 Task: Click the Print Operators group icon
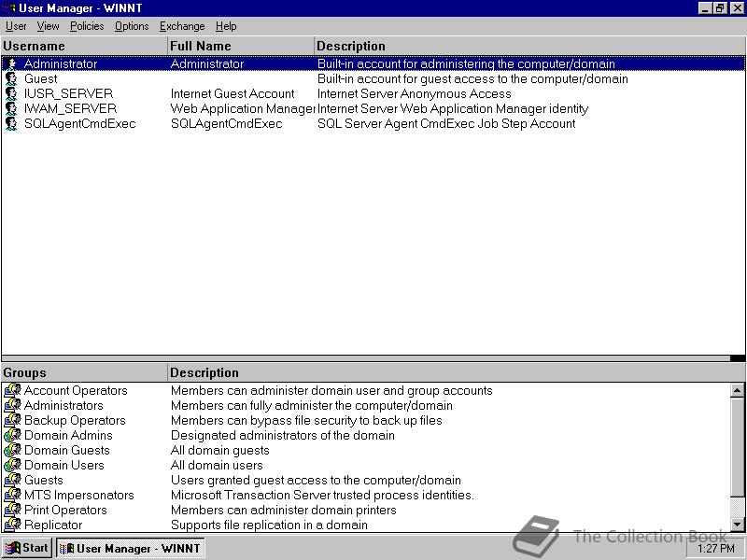(x=12, y=510)
